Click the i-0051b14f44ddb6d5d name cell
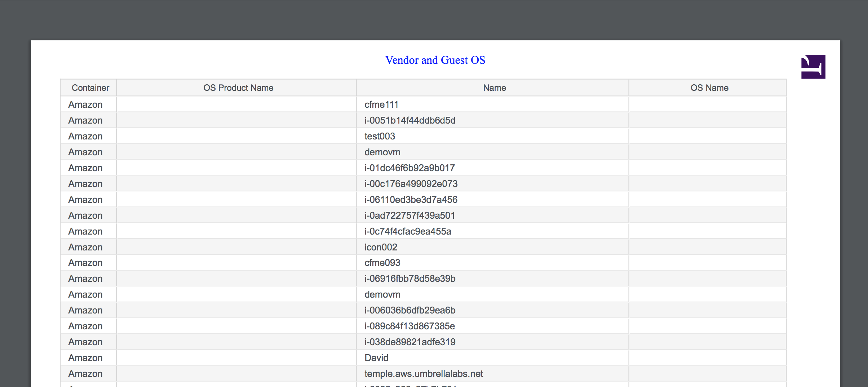Screen dimensions: 868x387 pos(493,120)
